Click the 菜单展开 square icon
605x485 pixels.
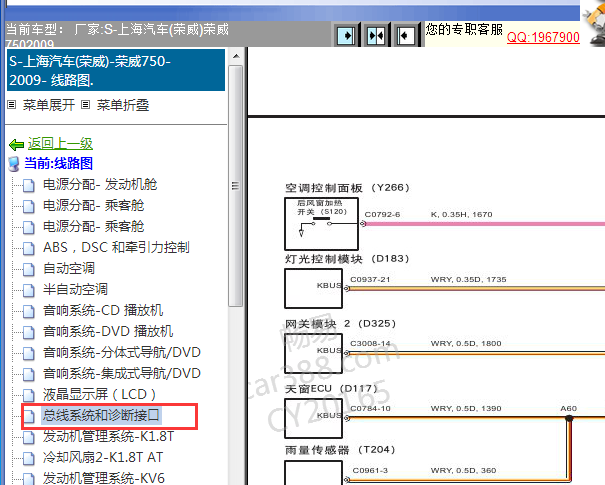click(x=12, y=105)
